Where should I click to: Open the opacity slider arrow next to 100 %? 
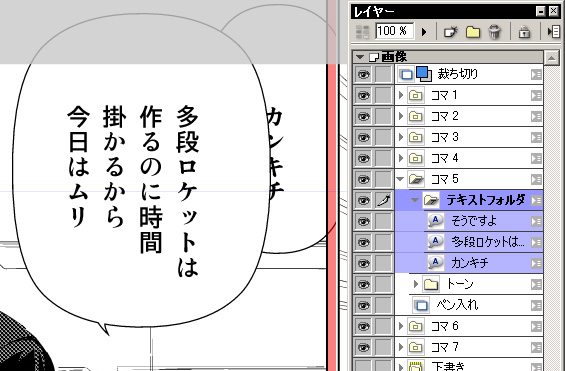[x=424, y=32]
